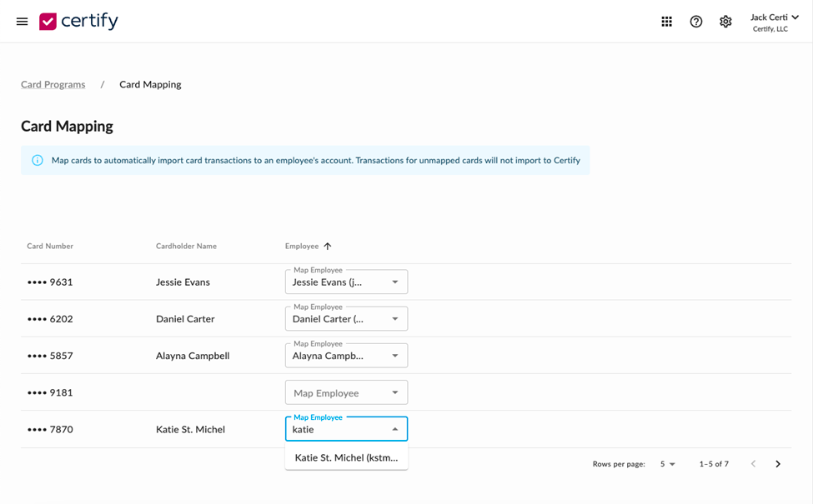The width and height of the screenshot is (813, 504).
Task: Open the apps grid launcher
Action: (x=667, y=21)
